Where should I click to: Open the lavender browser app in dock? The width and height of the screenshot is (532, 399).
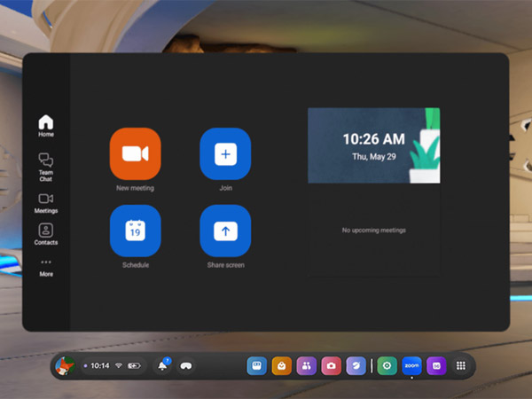click(x=356, y=365)
